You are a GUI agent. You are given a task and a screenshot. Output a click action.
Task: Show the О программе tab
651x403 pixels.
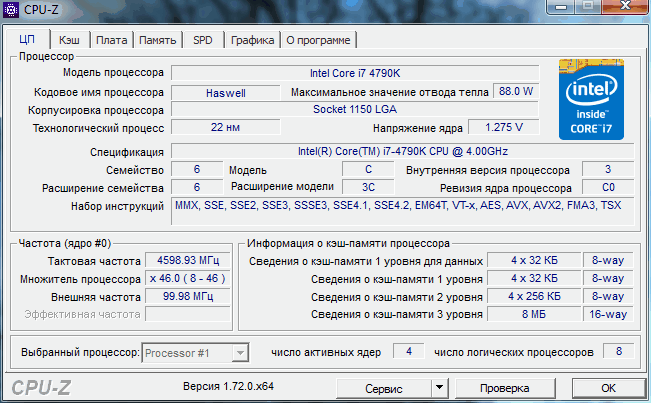point(318,40)
